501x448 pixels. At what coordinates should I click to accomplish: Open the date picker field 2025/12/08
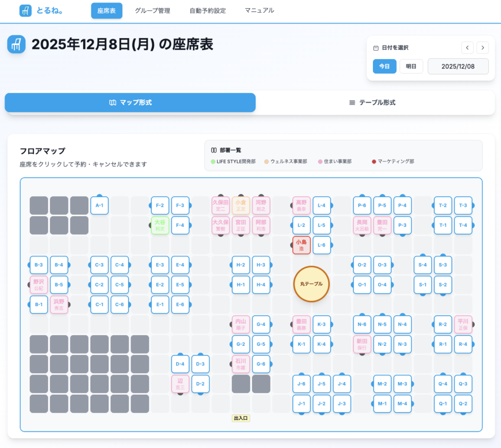(458, 67)
